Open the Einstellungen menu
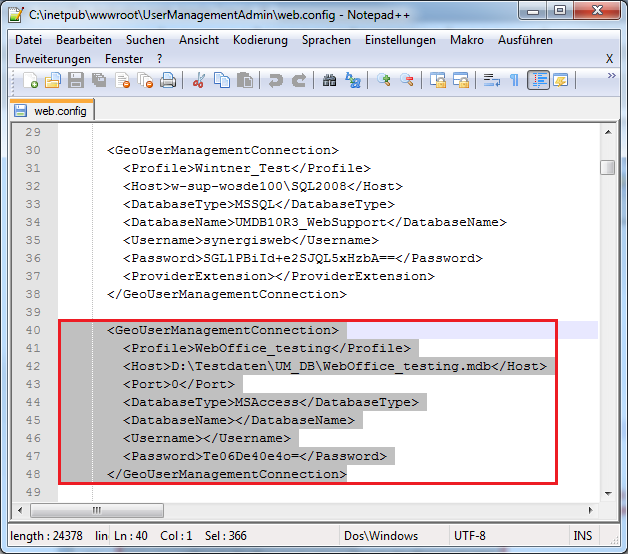Image resolution: width=628 pixels, height=554 pixels. (400, 40)
